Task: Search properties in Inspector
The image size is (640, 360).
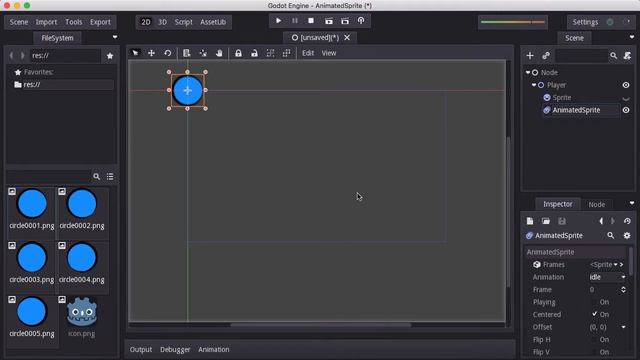Action: click(x=611, y=236)
